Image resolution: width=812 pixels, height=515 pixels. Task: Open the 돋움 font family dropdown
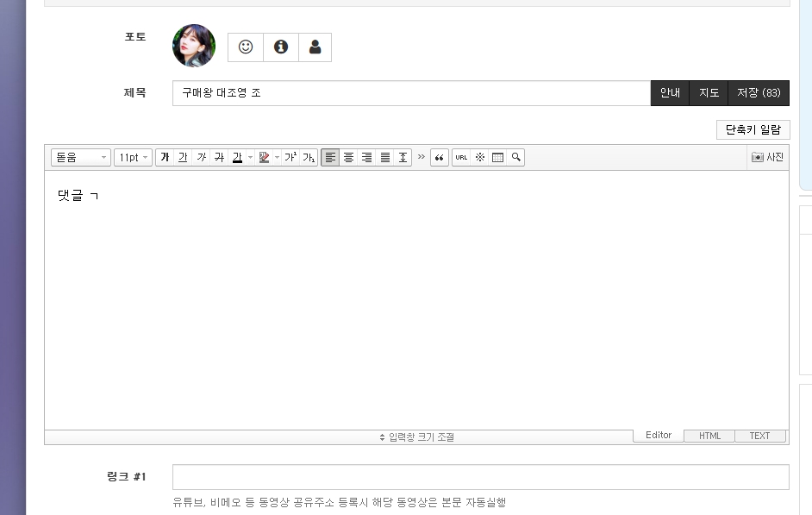click(81, 158)
